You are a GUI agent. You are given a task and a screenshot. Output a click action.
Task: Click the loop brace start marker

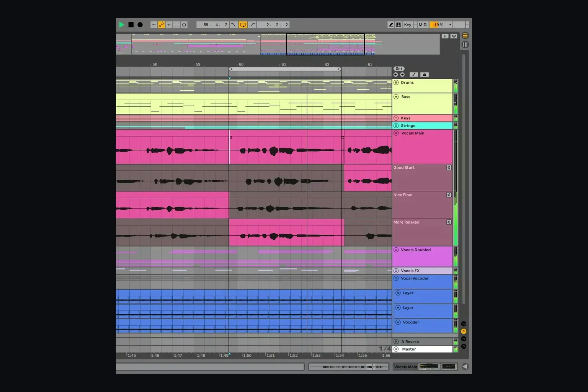(230, 69)
